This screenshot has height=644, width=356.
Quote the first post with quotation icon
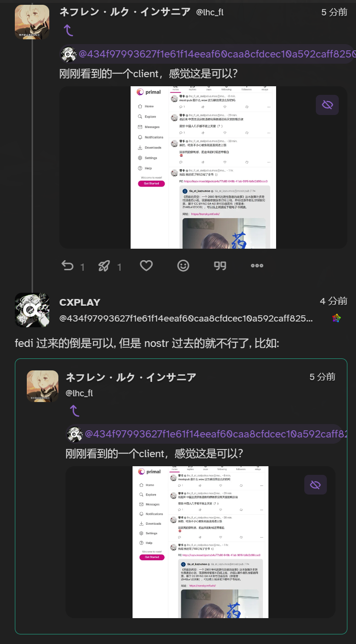[x=220, y=265]
